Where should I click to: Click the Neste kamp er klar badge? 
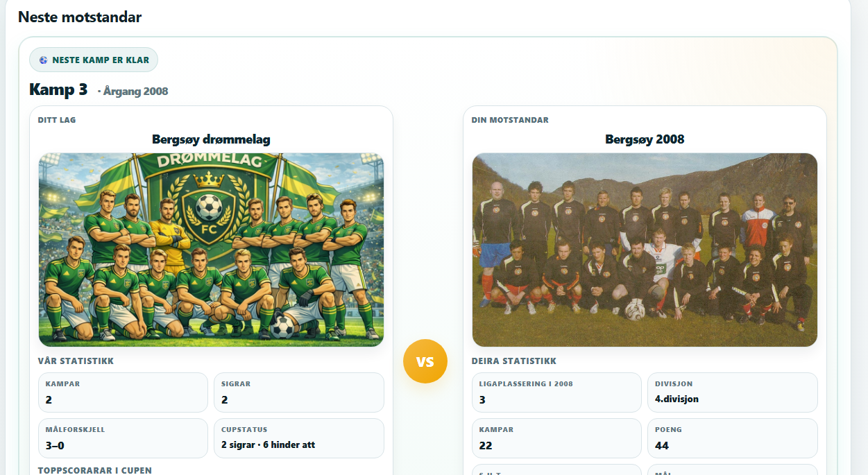click(94, 60)
